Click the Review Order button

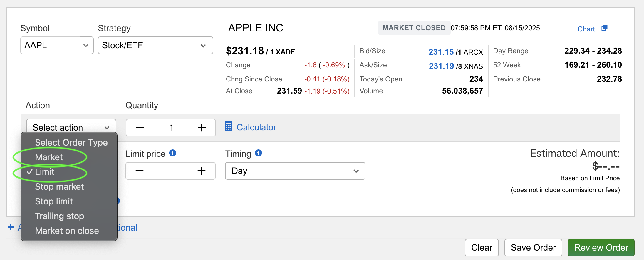tap(601, 248)
